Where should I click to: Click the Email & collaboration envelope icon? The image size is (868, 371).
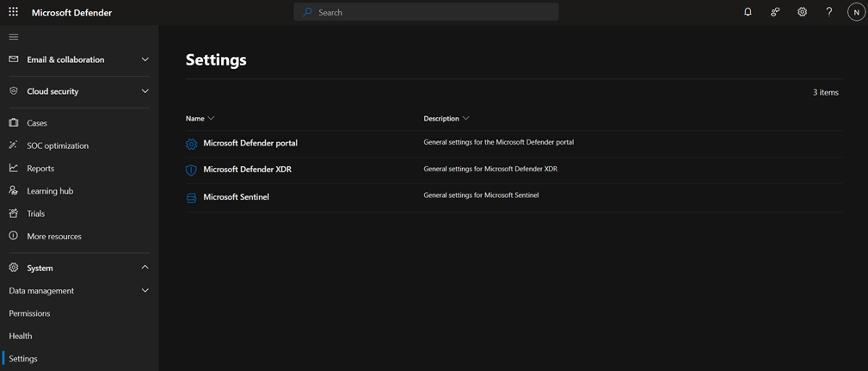pyautogui.click(x=14, y=59)
